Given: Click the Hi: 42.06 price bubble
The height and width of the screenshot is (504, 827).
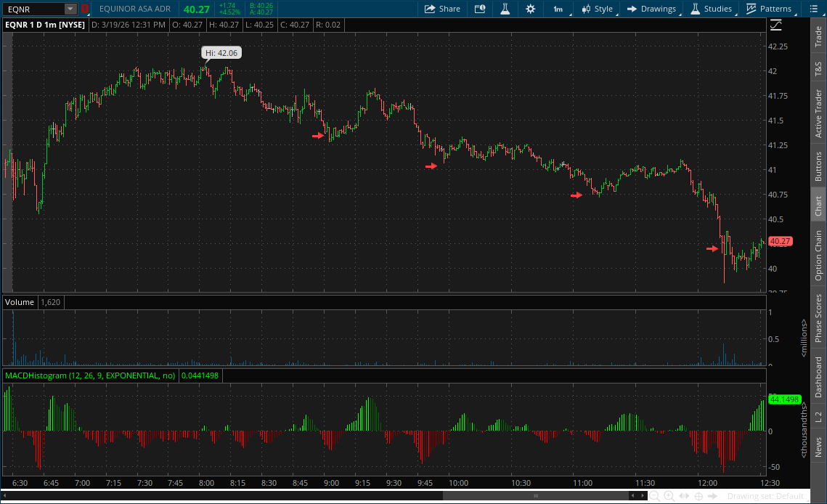Looking at the screenshot, I should tap(221, 53).
